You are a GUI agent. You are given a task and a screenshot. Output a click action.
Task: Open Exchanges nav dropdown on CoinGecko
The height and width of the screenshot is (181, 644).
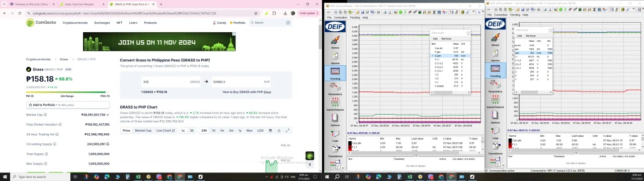tap(102, 23)
